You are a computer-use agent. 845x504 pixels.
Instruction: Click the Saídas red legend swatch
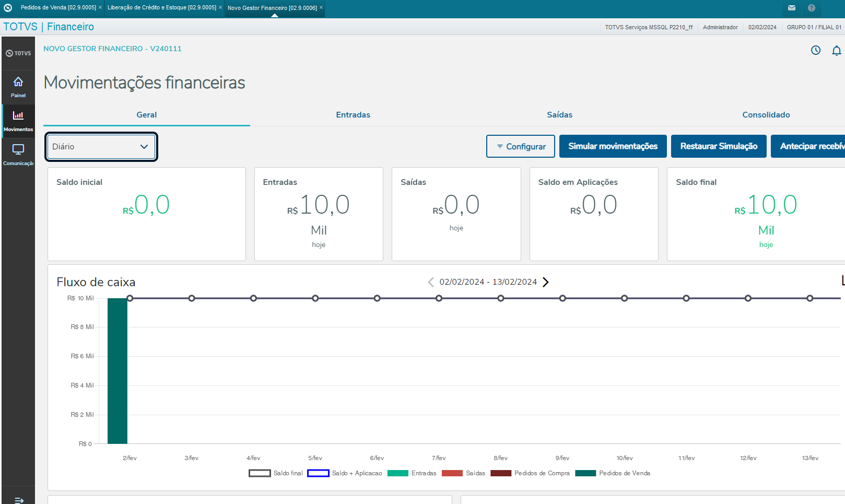coord(452,473)
